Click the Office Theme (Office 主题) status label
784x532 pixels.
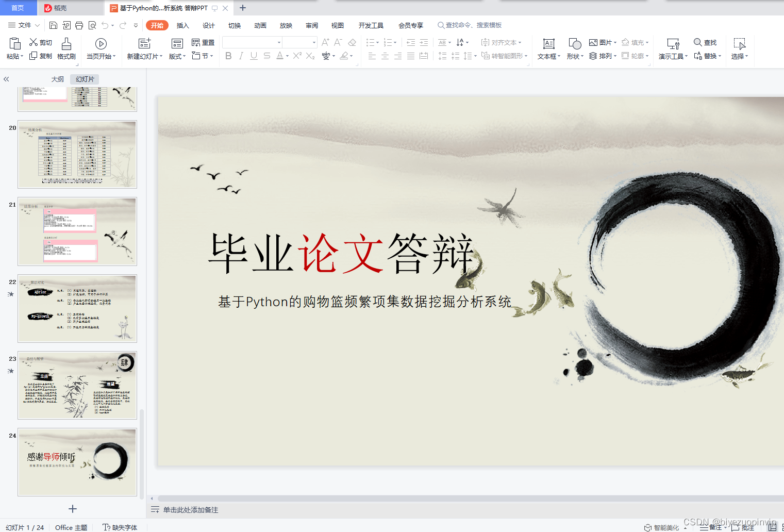point(71,527)
